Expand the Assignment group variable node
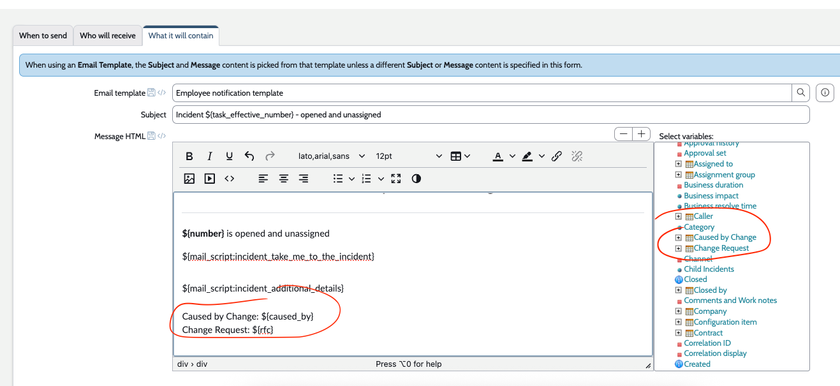The height and width of the screenshot is (386, 840). point(678,175)
